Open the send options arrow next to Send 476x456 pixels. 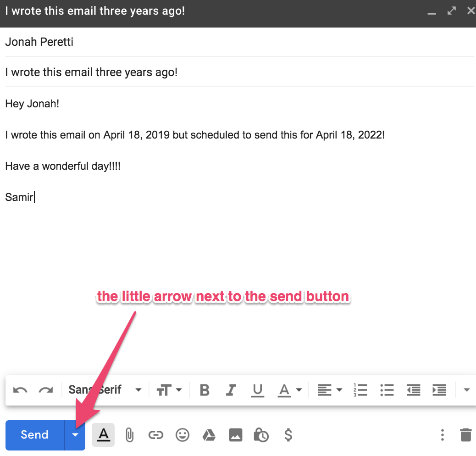pyautogui.click(x=75, y=435)
